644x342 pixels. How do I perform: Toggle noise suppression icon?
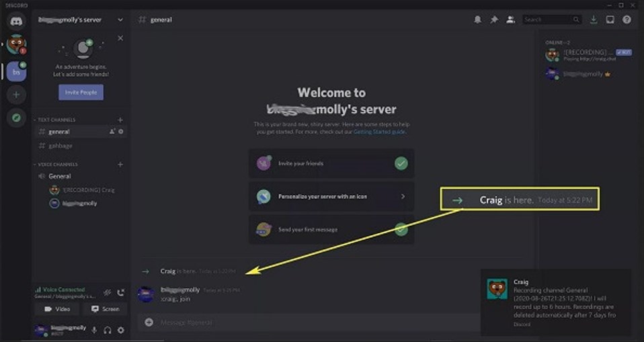(107, 293)
